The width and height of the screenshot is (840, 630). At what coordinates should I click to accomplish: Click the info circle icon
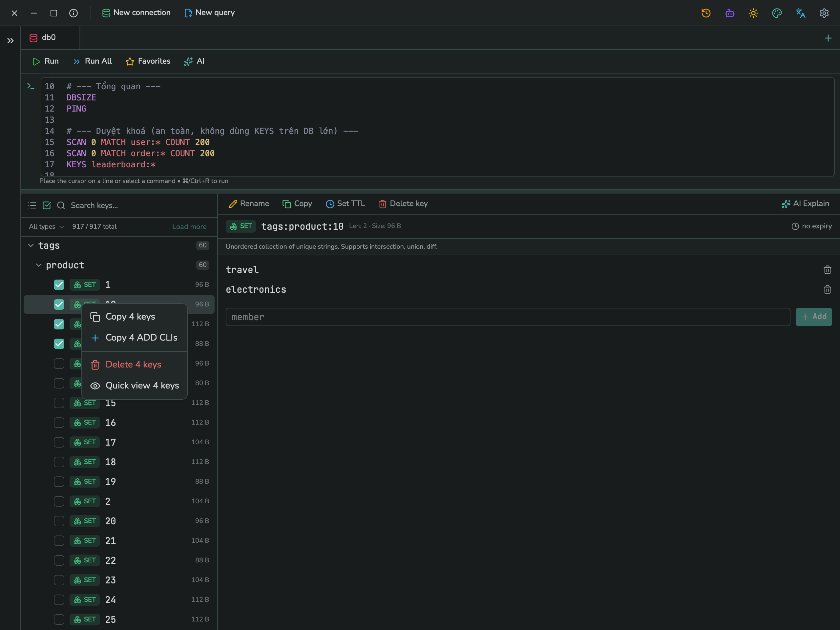(x=74, y=13)
